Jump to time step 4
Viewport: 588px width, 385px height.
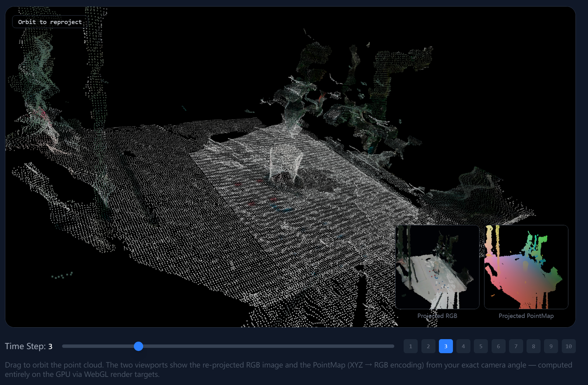(463, 346)
